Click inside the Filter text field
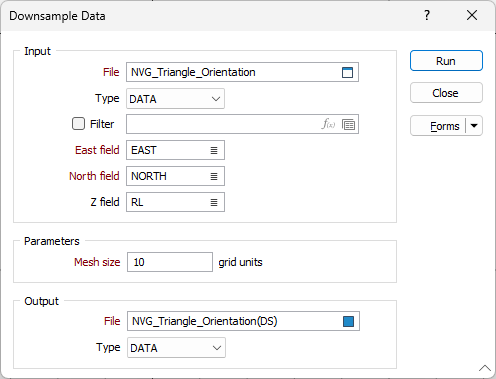Screen dimensions: 496x379 pyautogui.click(x=223, y=124)
